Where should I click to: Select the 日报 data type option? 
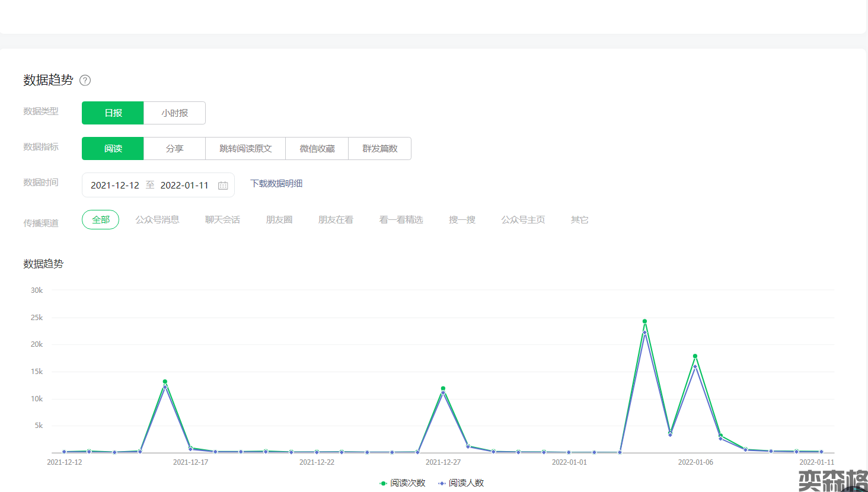[x=113, y=113]
